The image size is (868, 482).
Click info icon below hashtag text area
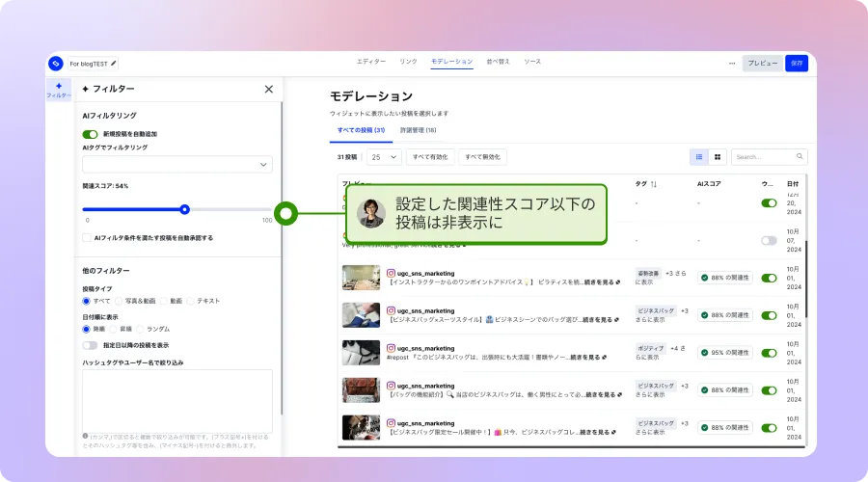point(85,436)
